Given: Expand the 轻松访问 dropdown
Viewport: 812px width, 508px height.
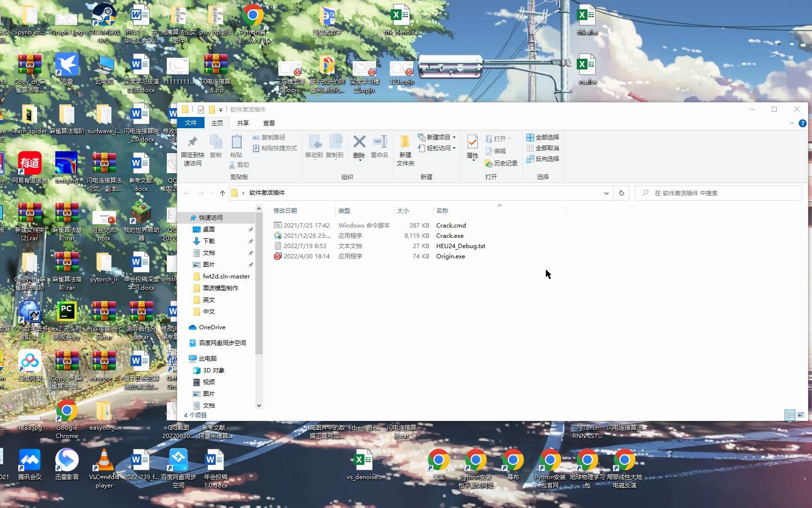Looking at the screenshot, I should (454, 148).
